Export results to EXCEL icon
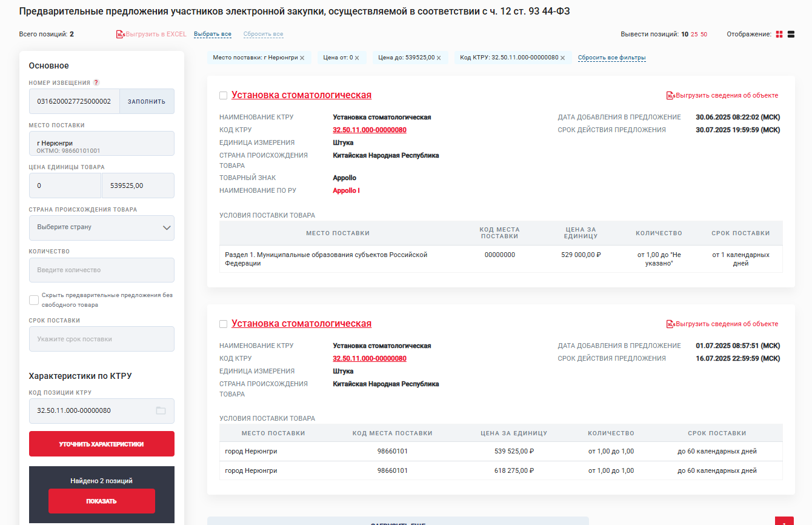This screenshot has height=525, width=812. (x=121, y=35)
